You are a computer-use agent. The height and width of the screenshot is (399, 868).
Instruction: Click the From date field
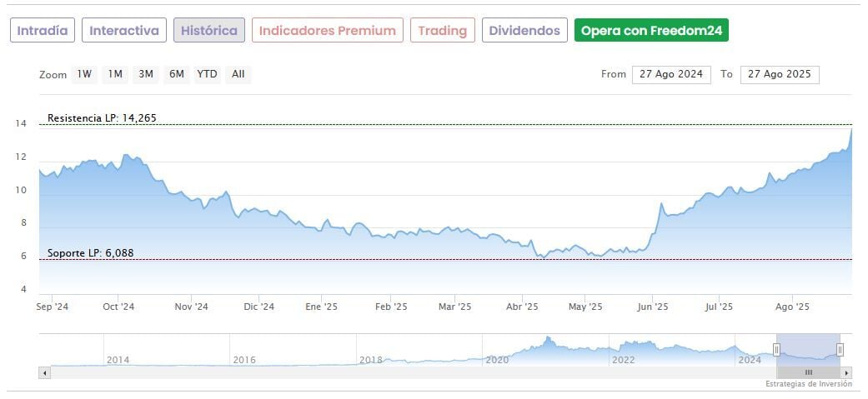[671, 74]
